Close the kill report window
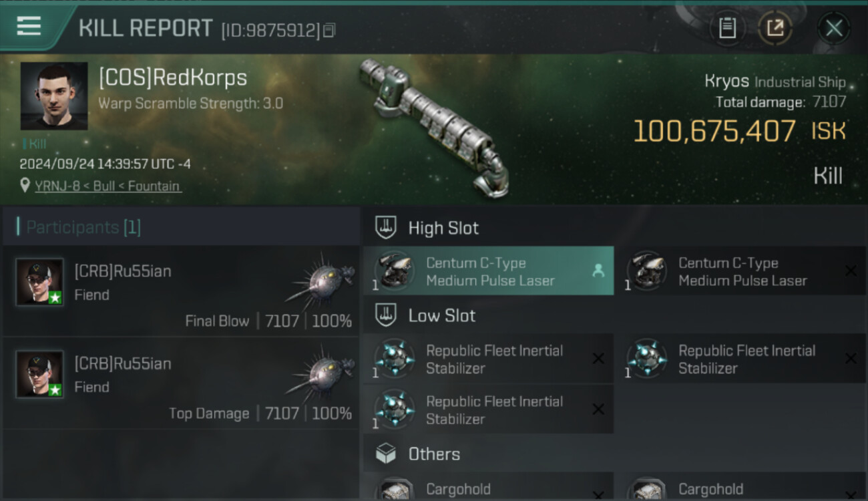 pos(834,28)
